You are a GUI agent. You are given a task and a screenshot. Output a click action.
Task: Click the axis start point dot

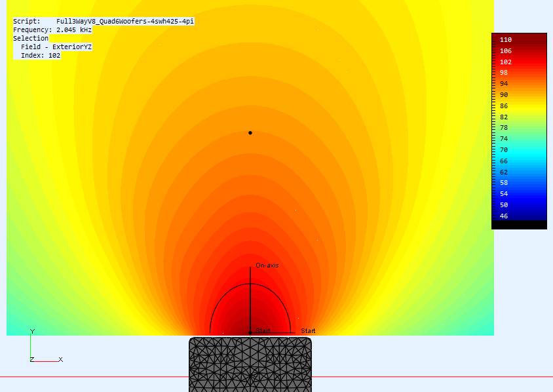point(250,332)
